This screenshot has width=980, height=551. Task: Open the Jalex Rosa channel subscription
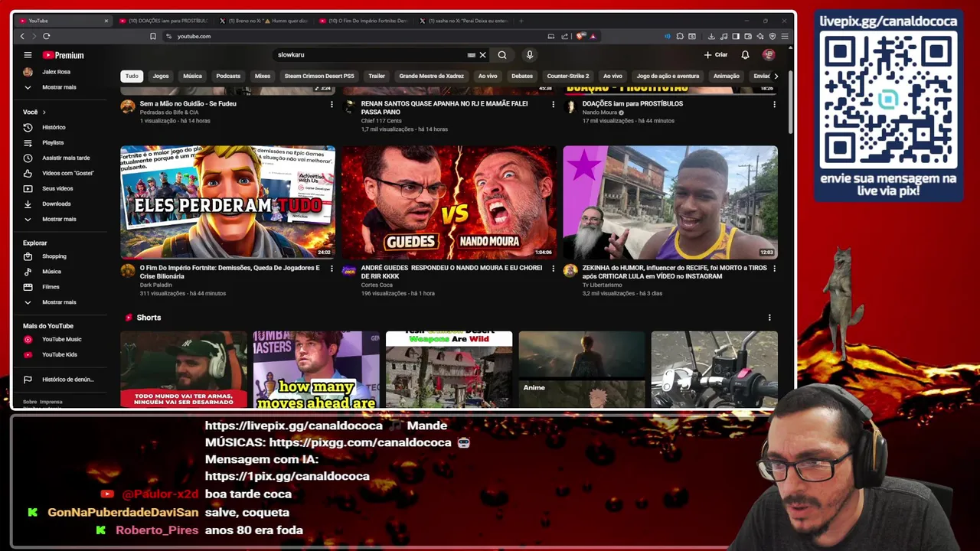tap(56, 72)
